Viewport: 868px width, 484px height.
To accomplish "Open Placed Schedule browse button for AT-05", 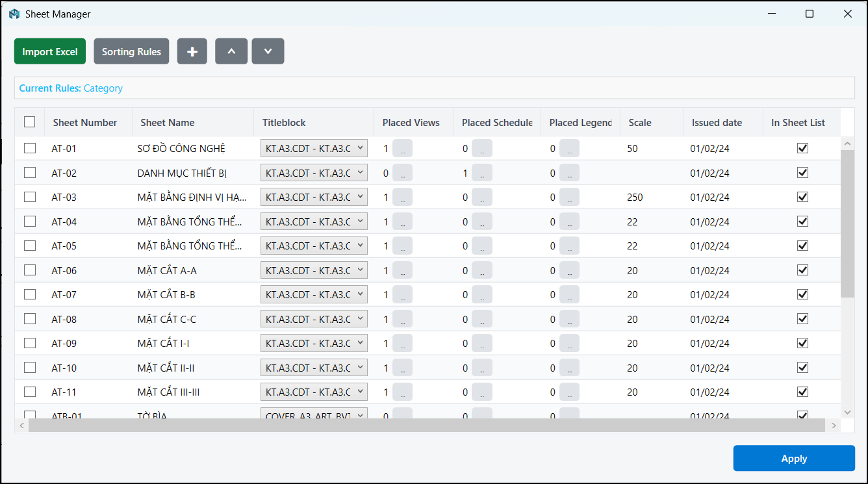I will 482,246.
